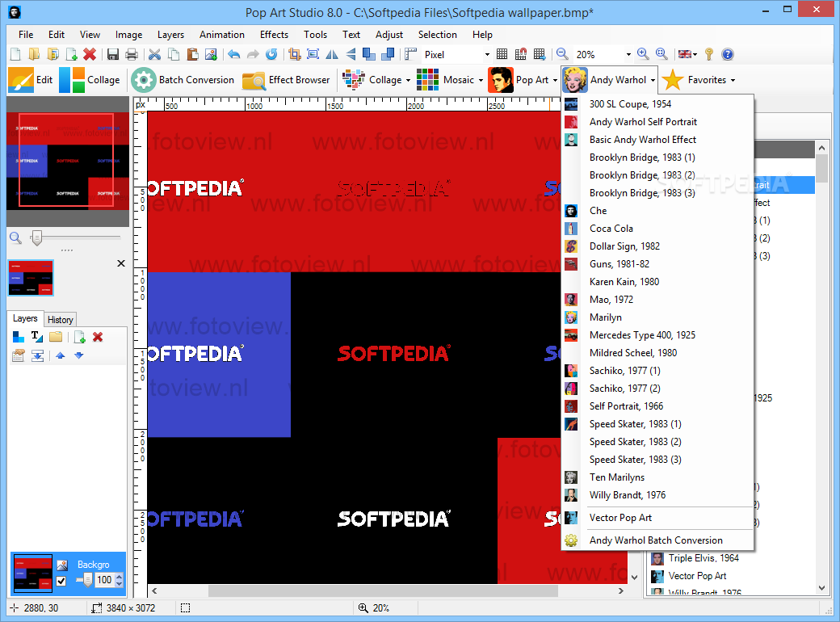Screen dimensions: 840x622
Task: Flip image vertically icon
Action: 351,54
